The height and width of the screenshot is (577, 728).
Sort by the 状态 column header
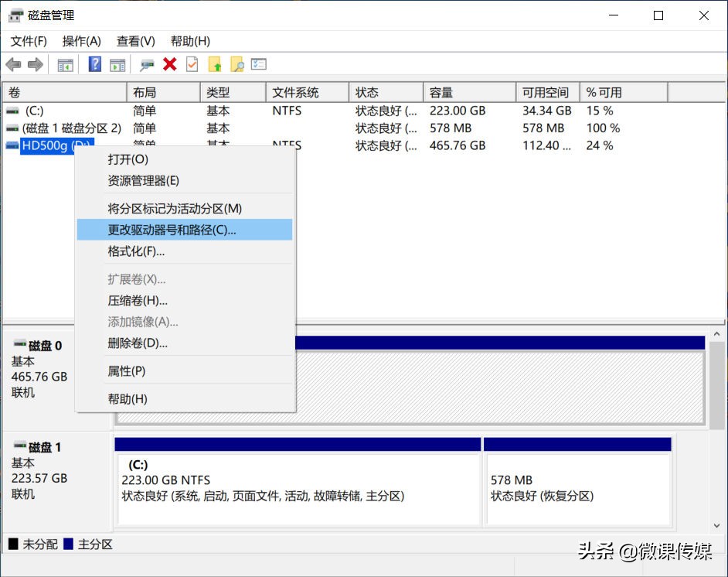click(386, 93)
